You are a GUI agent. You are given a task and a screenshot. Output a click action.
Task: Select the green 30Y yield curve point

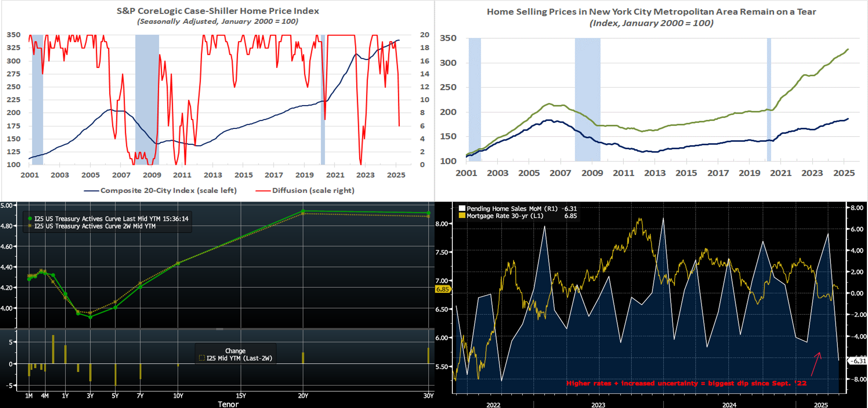pos(428,213)
